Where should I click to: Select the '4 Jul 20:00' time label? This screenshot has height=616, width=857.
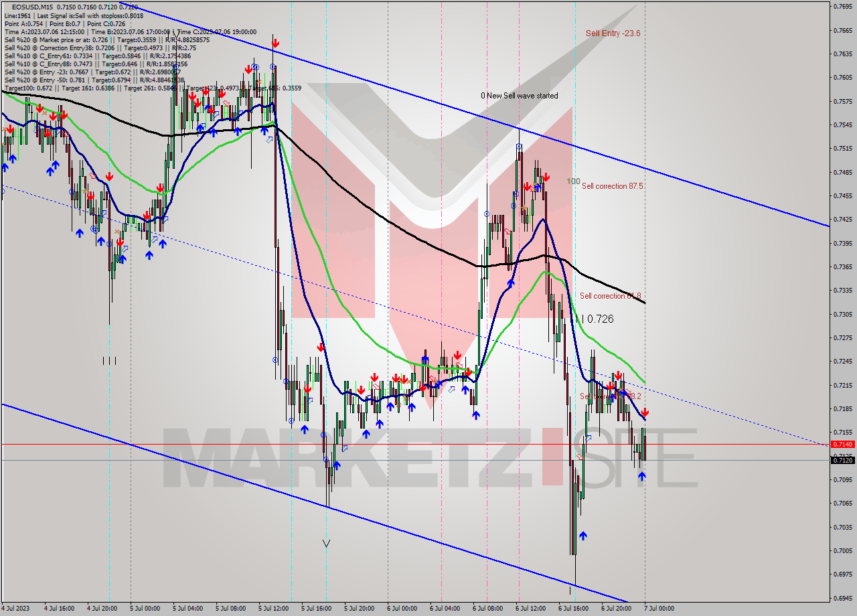click(x=102, y=609)
